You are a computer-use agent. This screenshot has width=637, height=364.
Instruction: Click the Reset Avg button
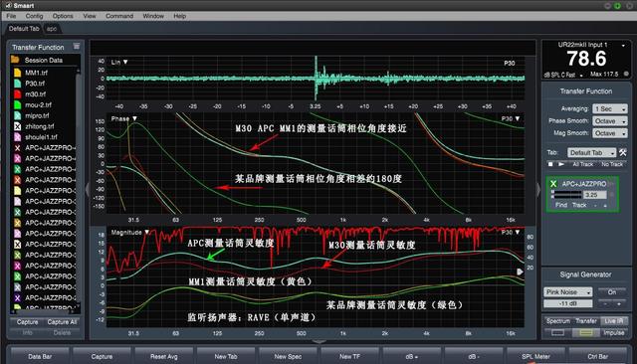coord(163,356)
